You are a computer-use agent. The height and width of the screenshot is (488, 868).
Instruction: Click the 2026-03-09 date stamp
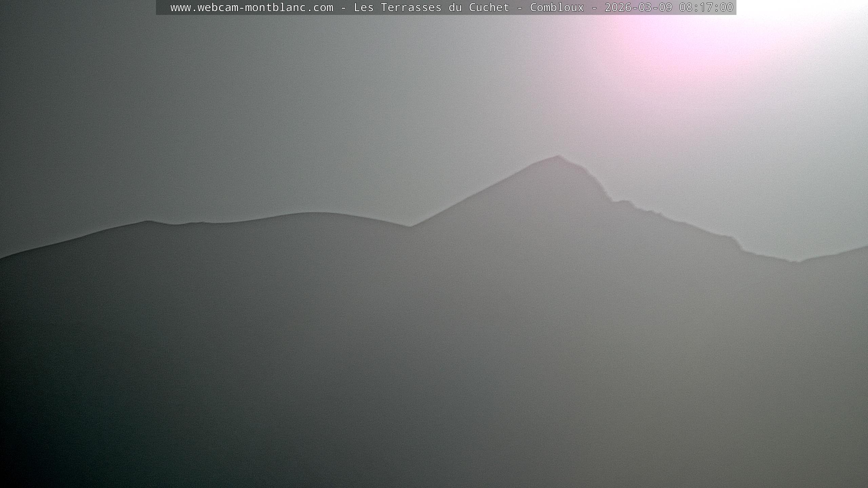(x=638, y=7)
